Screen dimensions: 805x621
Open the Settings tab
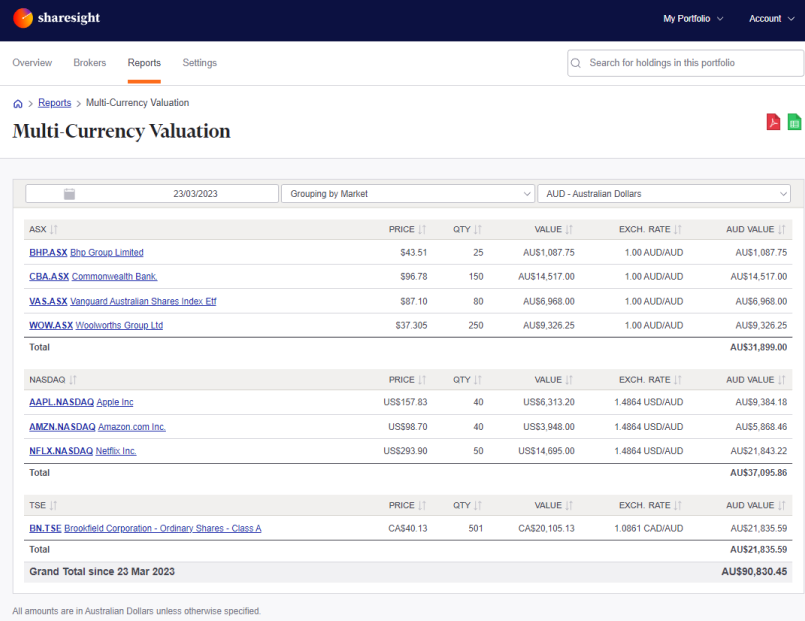(x=200, y=63)
